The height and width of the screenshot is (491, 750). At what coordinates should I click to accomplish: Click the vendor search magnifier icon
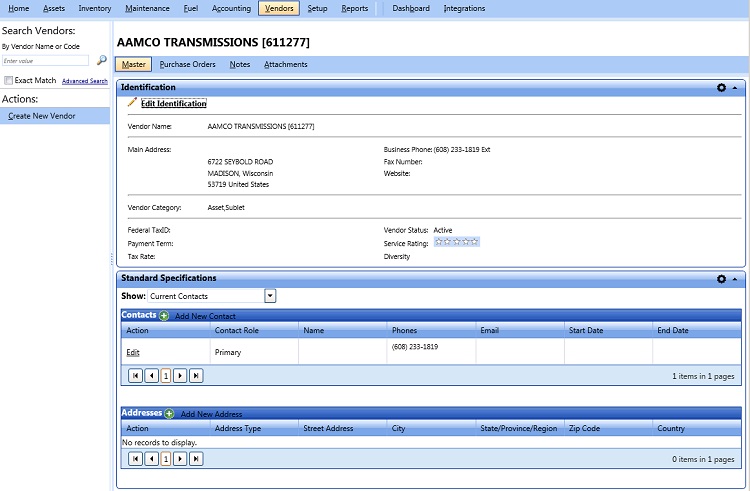[101, 60]
